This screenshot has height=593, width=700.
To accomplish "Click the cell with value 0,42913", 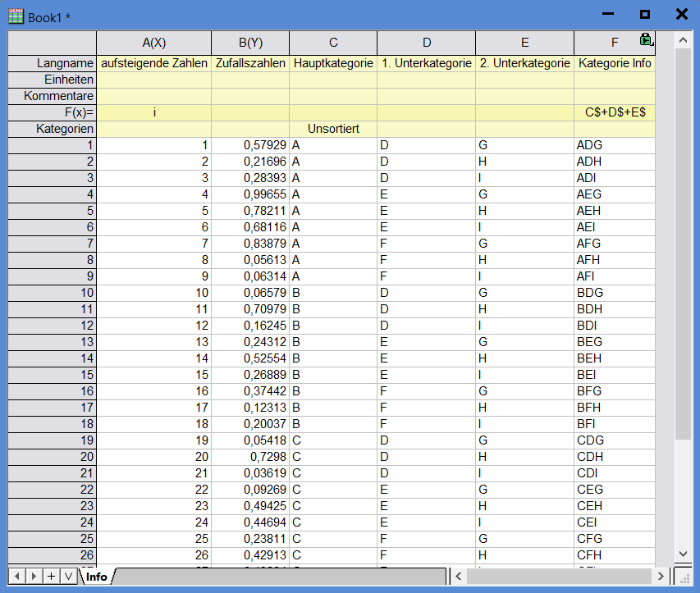I will coord(250,555).
